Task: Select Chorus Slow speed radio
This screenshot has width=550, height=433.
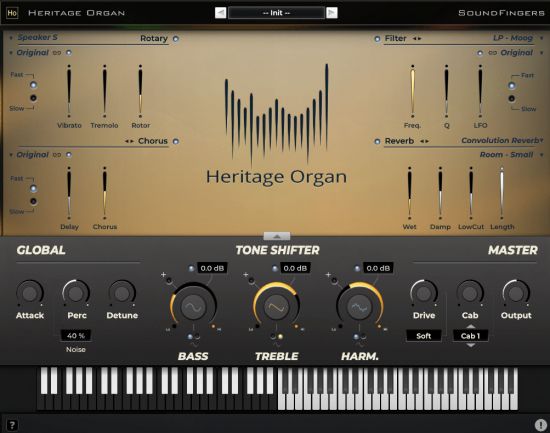Action: pyautogui.click(x=33, y=201)
